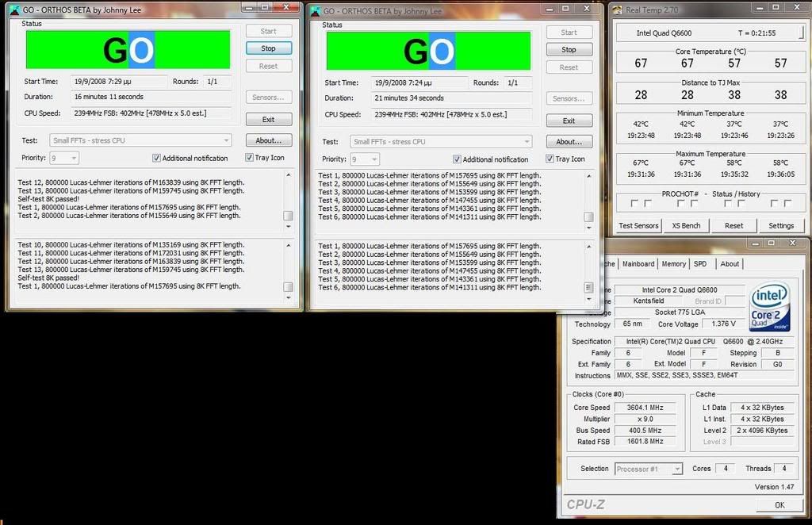Viewport: 812px width, 525px height.
Task: Select "21 minutes 34 seconds" duration text
Action: pyautogui.click(x=409, y=98)
